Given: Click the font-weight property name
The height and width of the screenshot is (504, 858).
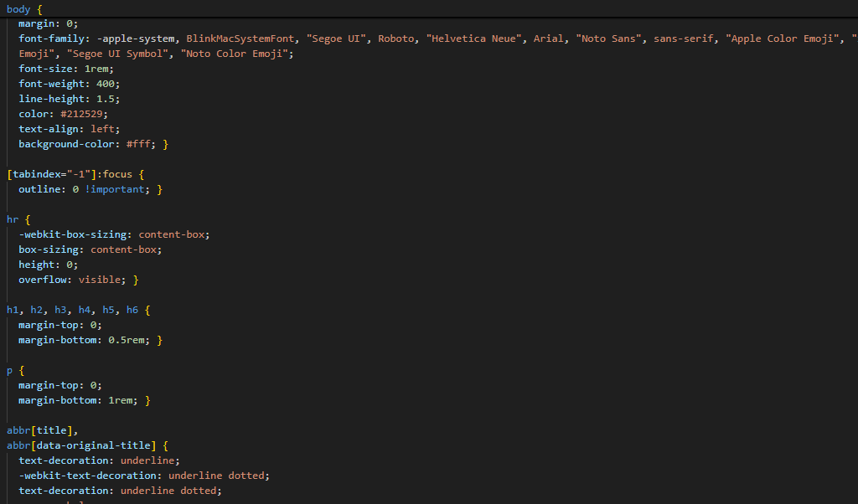Looking at the screenshot, I should (x=51, y=84).
